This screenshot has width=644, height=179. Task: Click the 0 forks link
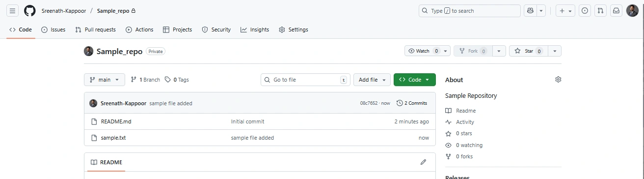(x=459, y=156)
